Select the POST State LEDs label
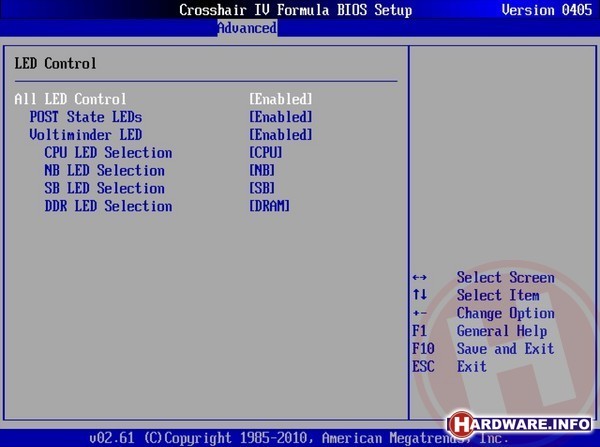 click(86, 117)
